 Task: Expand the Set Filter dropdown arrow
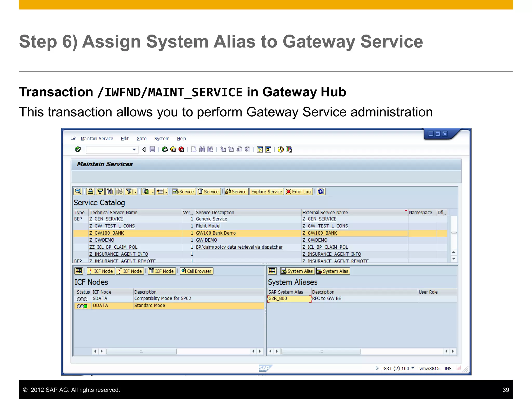click(x=135, y=192)
